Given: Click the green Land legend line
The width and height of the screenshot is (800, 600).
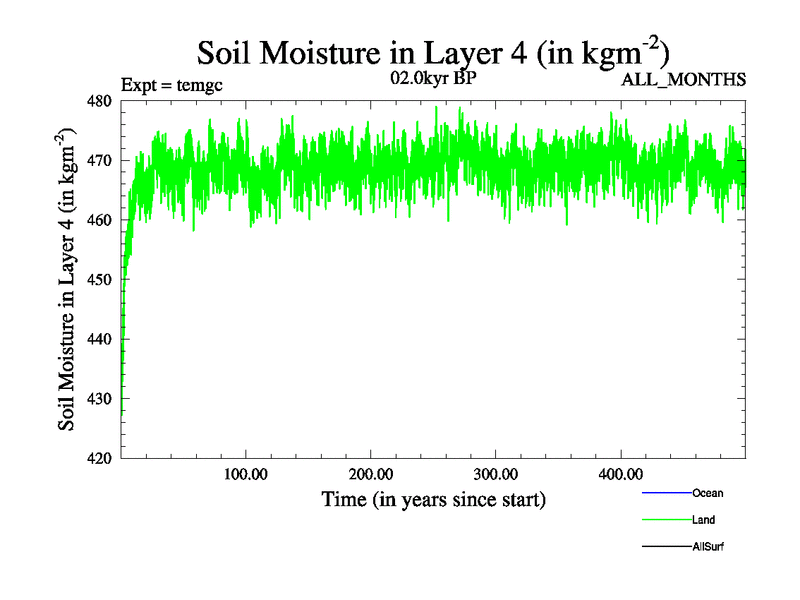Looking at the screenshot, I should [665, 520].
